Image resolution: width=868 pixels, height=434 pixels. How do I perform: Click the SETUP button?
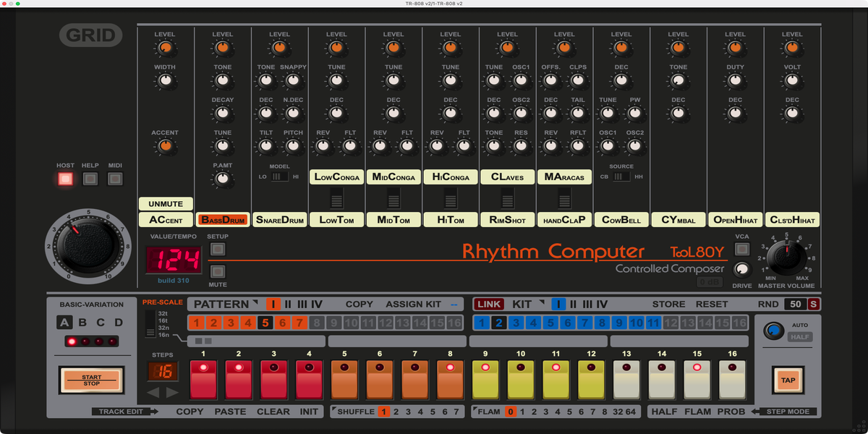pos(218,250)
